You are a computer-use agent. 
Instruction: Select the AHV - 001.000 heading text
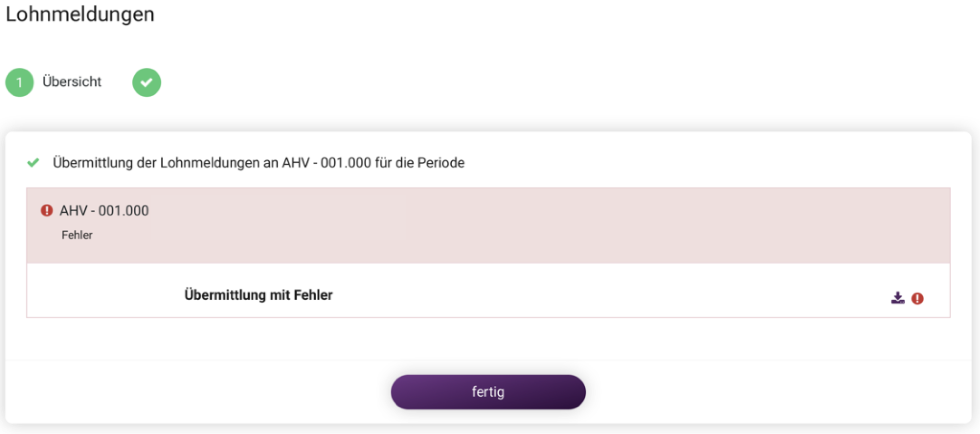pos(104,210)
